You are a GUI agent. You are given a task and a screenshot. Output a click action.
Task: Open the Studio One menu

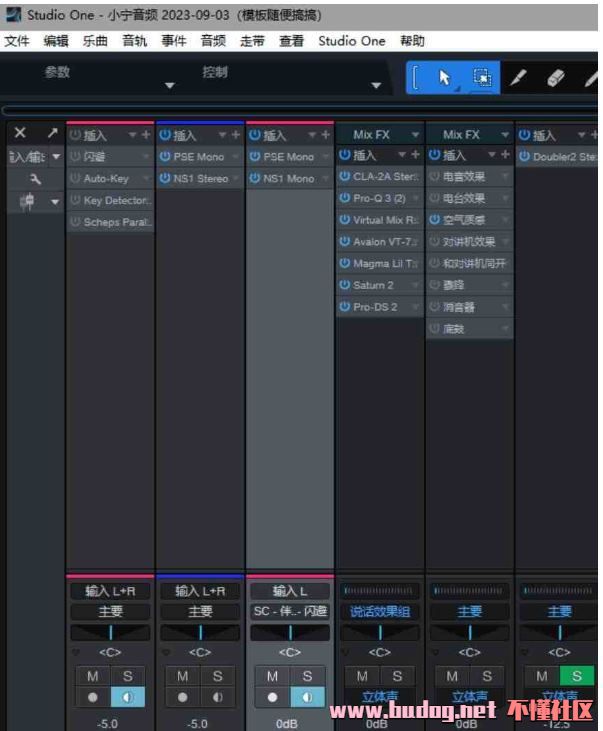point(352,41)
